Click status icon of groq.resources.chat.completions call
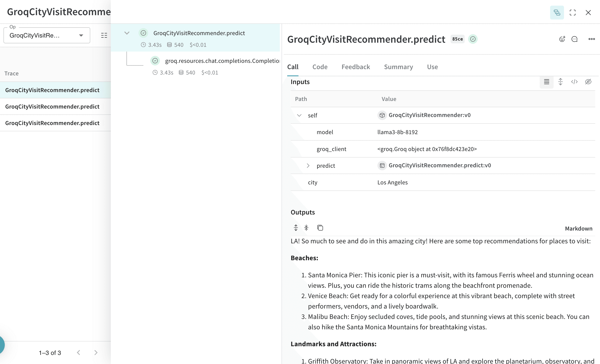600x364 pixels. point(155,61)
